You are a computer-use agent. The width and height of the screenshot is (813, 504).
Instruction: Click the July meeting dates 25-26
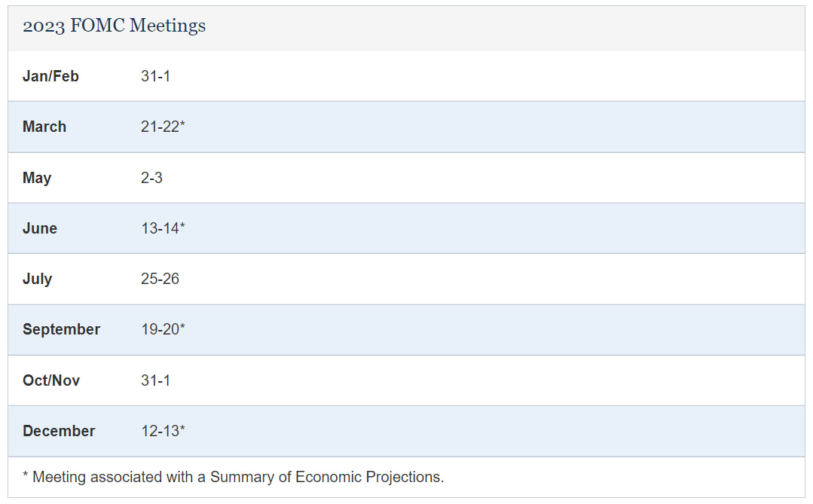(160, 279)
